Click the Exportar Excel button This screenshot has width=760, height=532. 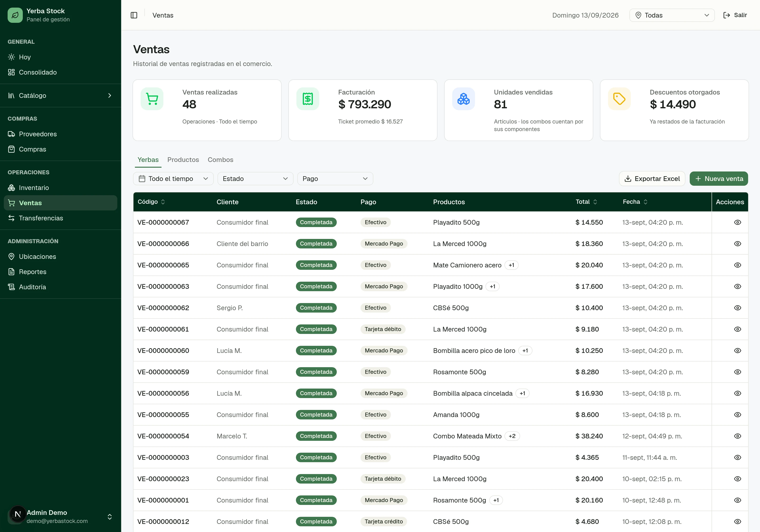[x=652, y=178]
